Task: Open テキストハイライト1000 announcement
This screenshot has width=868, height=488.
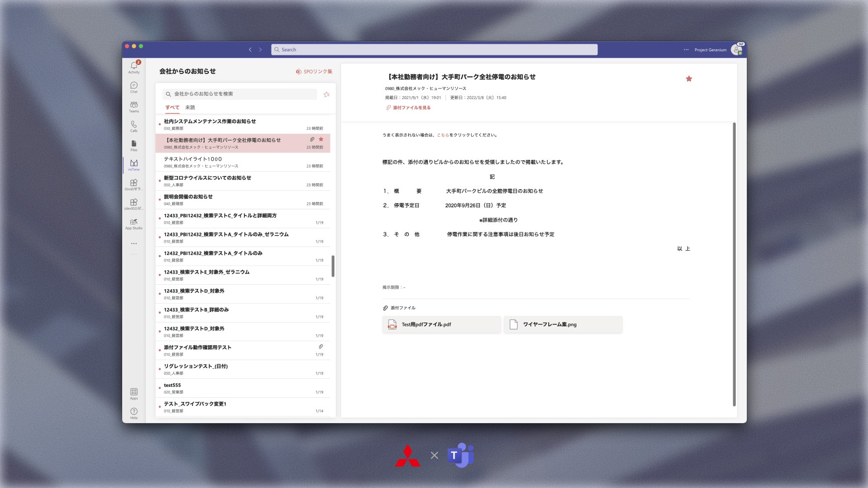Action: coord(243,162)
